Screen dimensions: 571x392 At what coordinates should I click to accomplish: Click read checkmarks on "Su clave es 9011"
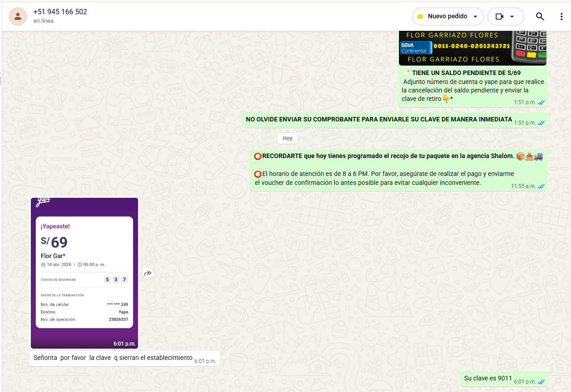541,382
